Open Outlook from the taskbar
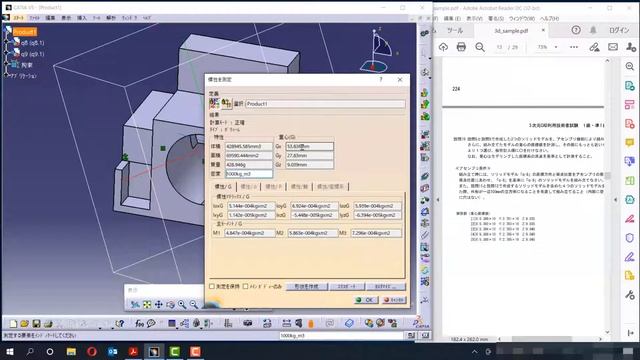 112,351
